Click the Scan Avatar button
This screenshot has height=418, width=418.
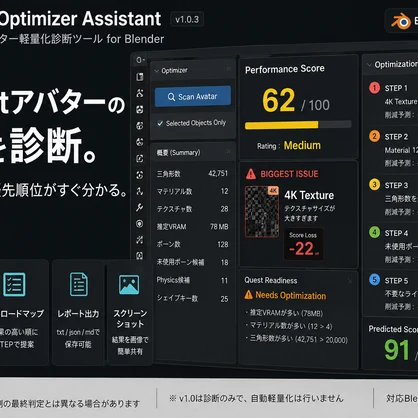tap(193, 97)
